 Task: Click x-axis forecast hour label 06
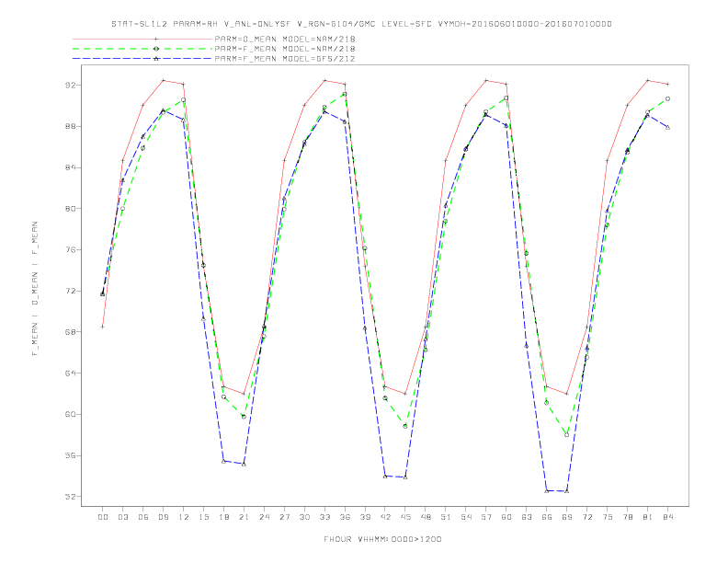(x=143, y=517)
